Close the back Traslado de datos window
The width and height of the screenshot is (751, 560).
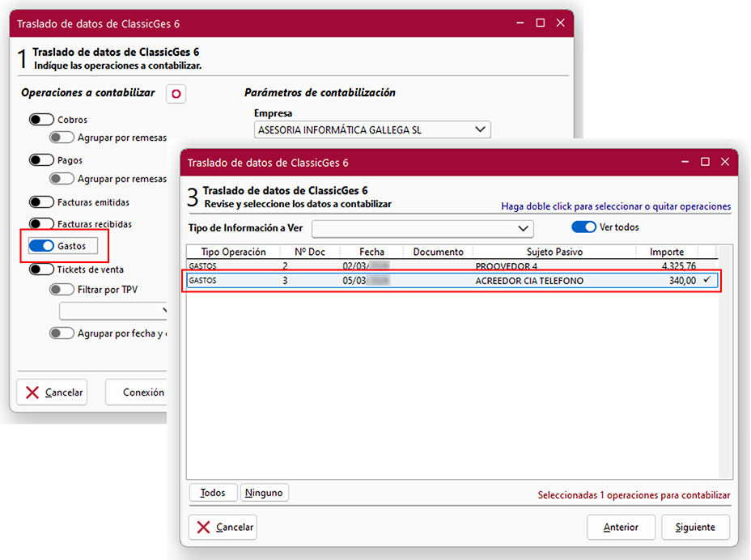pyautogui.click(x=559, y=23)
